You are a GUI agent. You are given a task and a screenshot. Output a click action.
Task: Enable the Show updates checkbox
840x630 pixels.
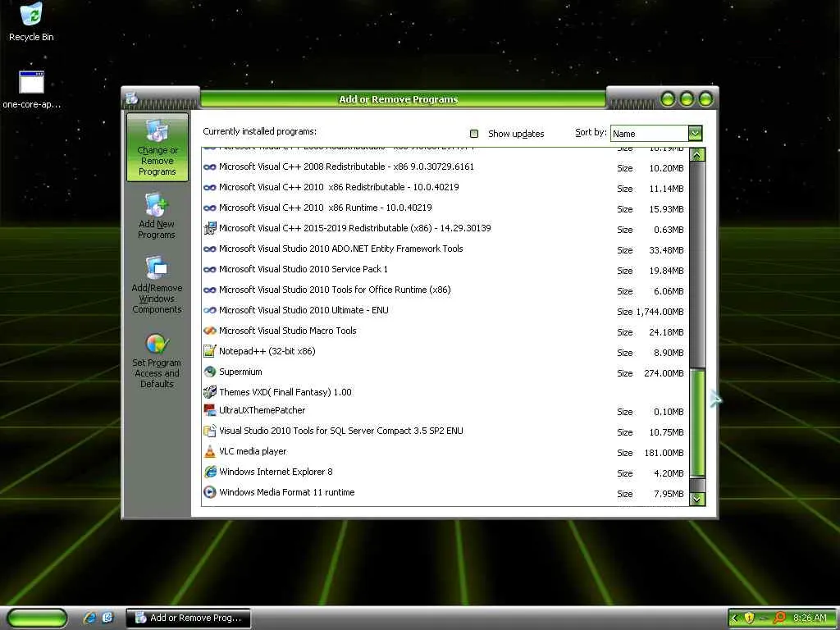click(x=474, y=134)
